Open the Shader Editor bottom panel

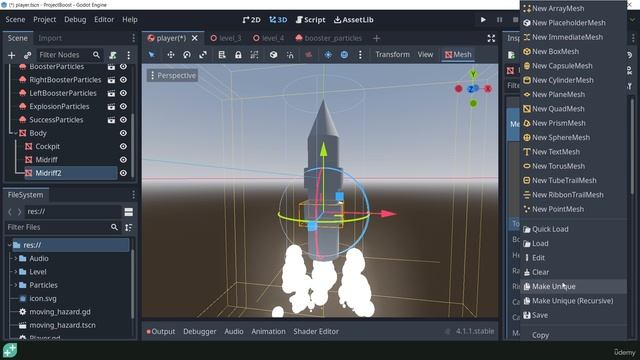coord(316,331)
